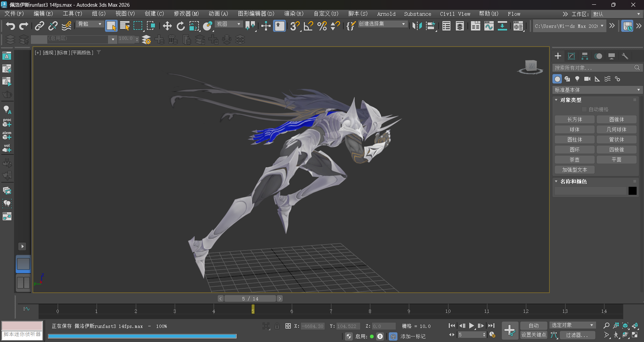This screenshot has width=644, height=342.
Task: Pick the Select and Rotate tool
Action: tap(180, 26)
